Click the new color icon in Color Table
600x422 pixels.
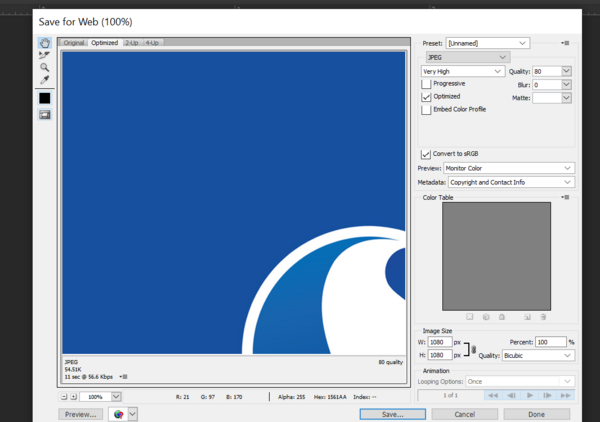point(527,317)
